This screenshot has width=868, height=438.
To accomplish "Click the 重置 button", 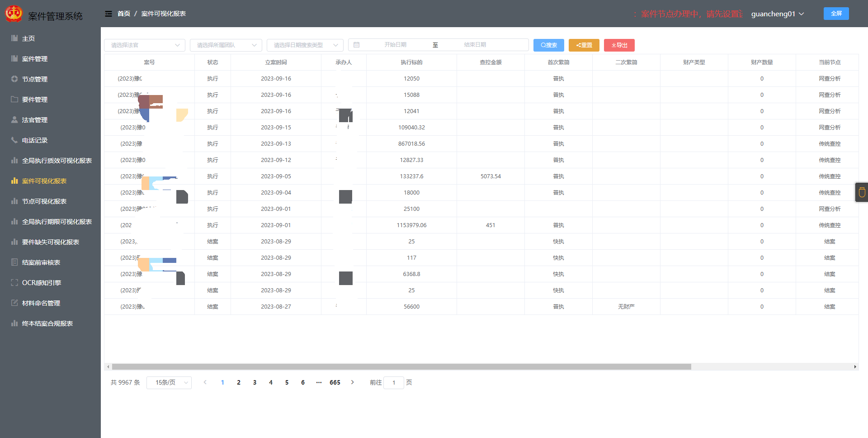I will pos(584,45).
